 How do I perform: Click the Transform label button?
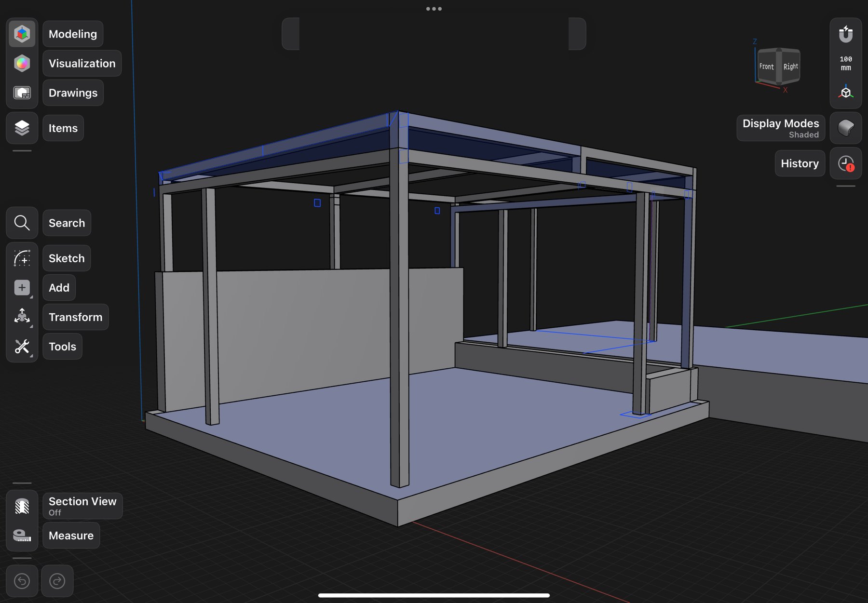76,317
